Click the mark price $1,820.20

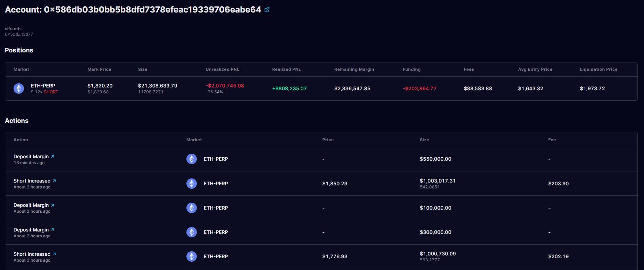pos(100,86)
